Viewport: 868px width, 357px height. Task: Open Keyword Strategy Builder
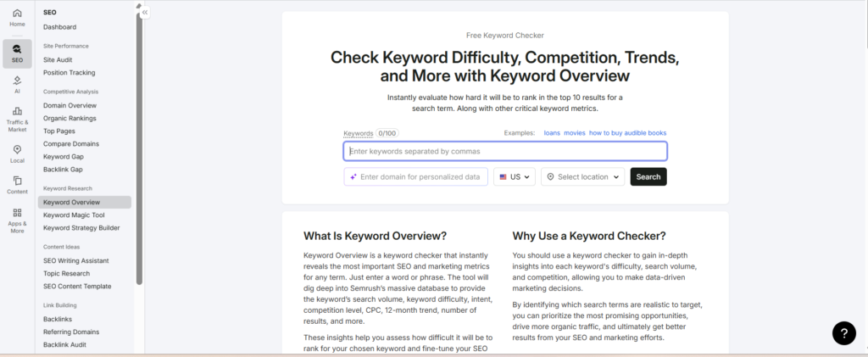[81, 227]
